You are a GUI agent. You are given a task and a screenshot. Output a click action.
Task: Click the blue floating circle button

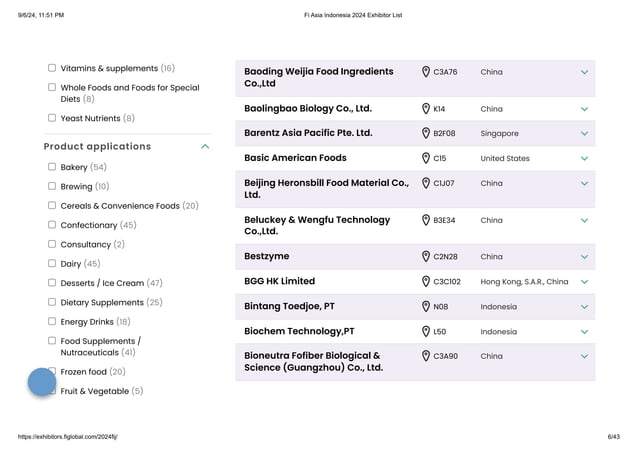(x=42, y=382)
